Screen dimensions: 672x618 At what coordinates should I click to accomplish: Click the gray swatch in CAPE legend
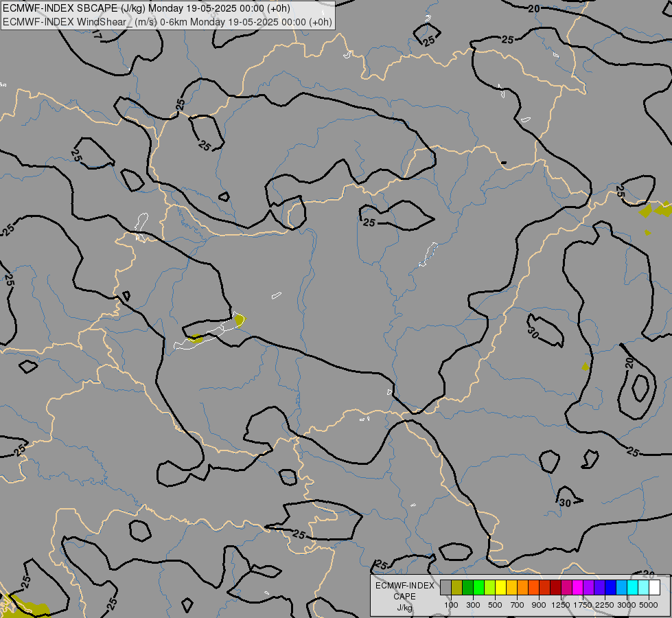click(x=445, y=587)
